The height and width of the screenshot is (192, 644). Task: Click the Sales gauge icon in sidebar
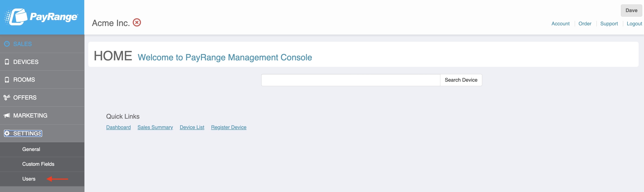point(7,44)
